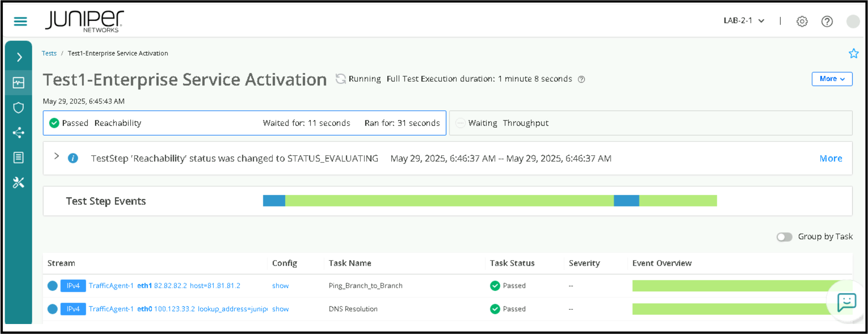Viewport: 868px width, 334px height.
Task: Expand the Reachability status event row
Action: 57,156
